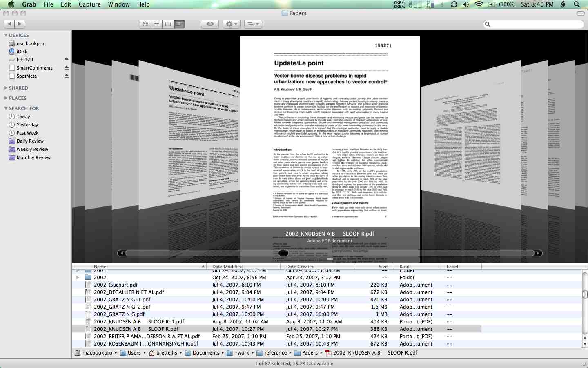Collapse the DEVICES section
Image resolution: width=588 pixels, height=368 pixels.
pyautogui.click(x=6, y=35)
